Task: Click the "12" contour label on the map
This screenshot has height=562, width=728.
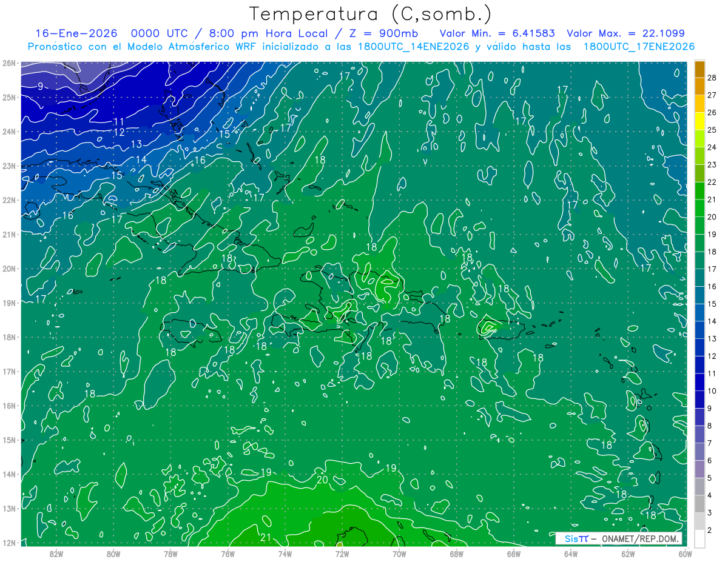Action: [119, 132]
